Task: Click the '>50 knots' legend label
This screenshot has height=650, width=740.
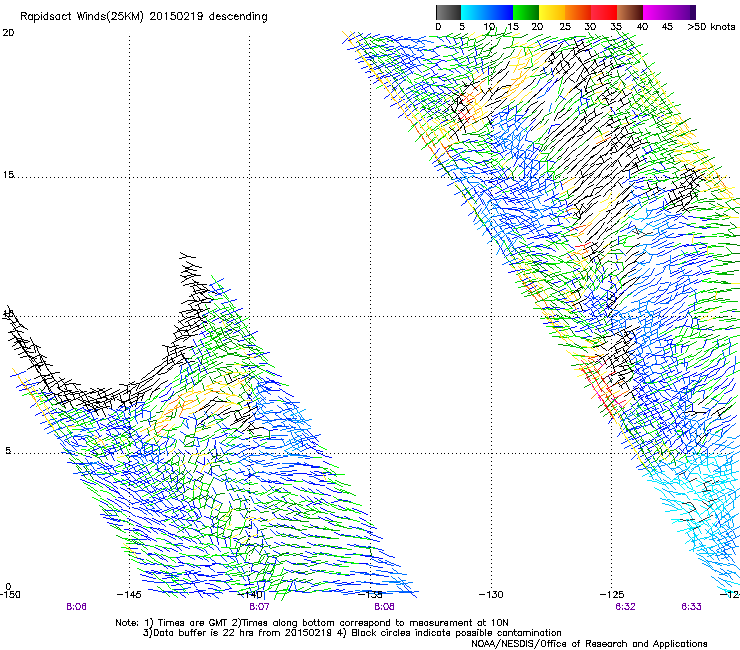Action: click(x=711, y=26)
